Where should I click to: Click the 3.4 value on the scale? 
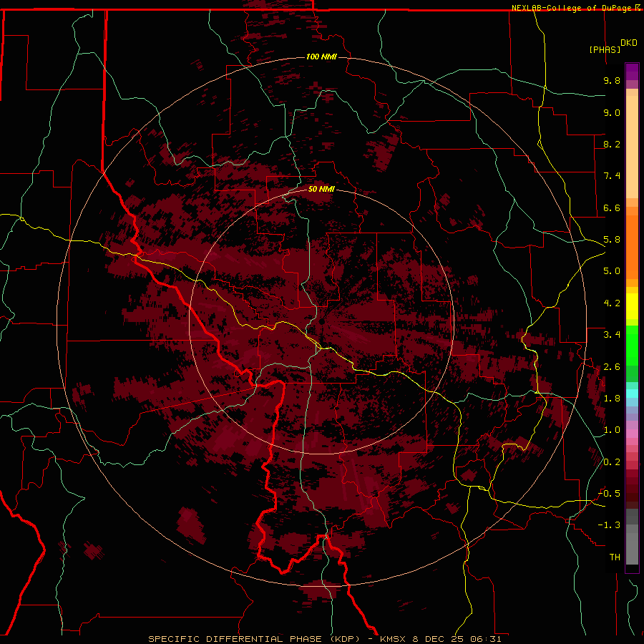click(612, 335)
